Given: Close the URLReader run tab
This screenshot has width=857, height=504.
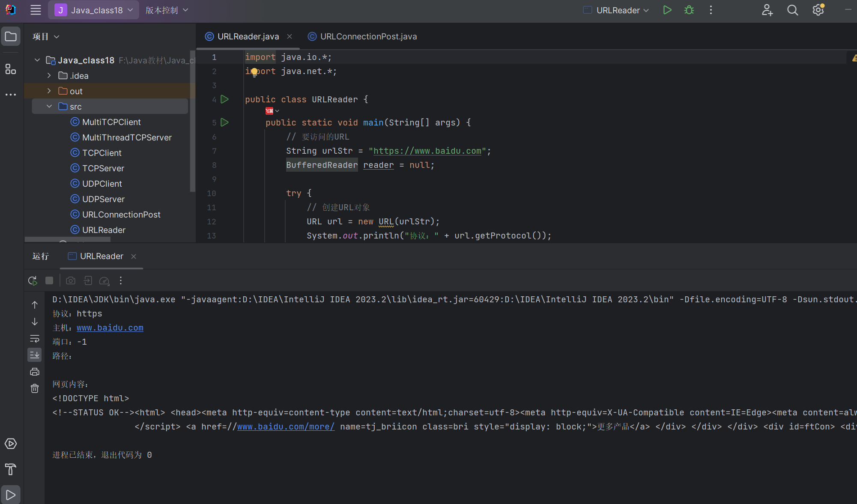Looking at the screenshot, I should pos(134,256).
